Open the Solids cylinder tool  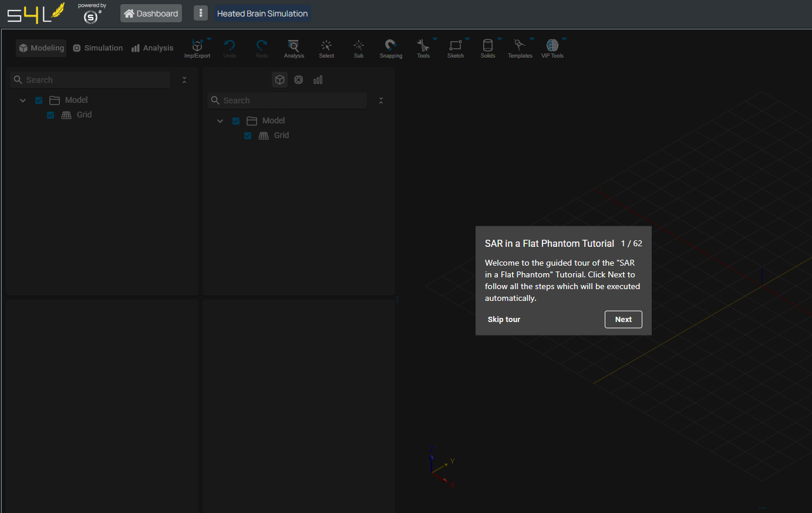pos(488,48)
